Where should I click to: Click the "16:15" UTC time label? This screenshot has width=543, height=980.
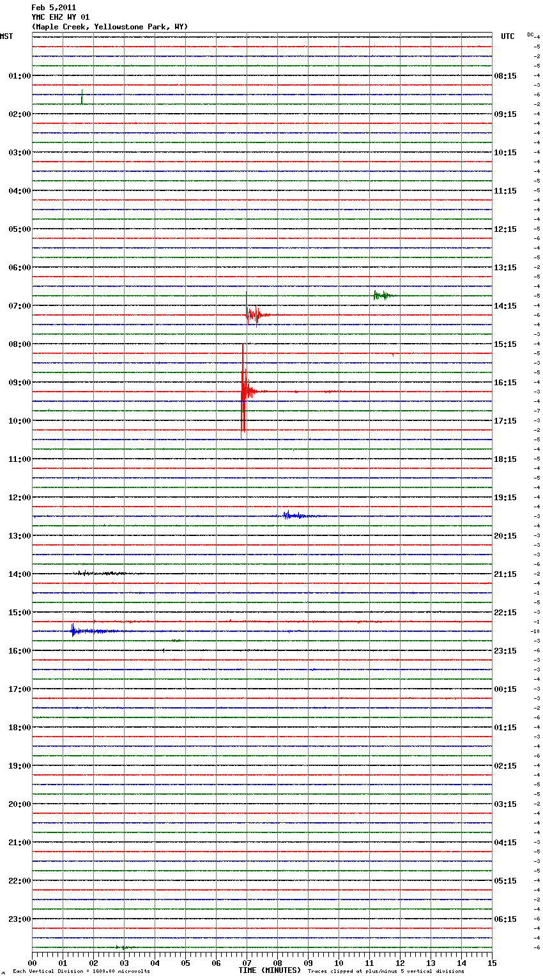click(x=505, y=383)
